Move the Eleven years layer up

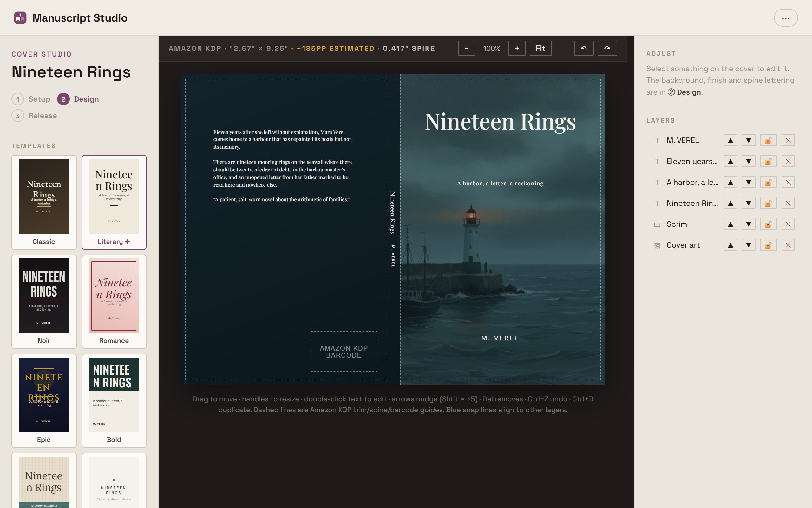[730, 162]
